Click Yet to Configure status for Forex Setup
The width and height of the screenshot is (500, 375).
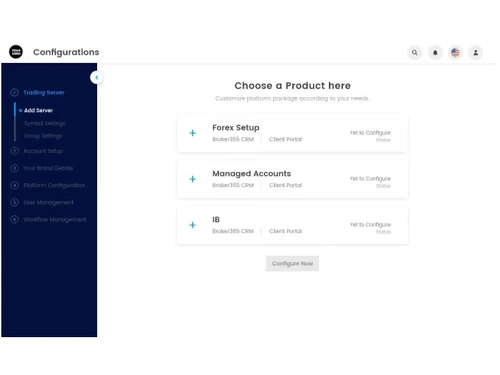(x=370, y=133)
